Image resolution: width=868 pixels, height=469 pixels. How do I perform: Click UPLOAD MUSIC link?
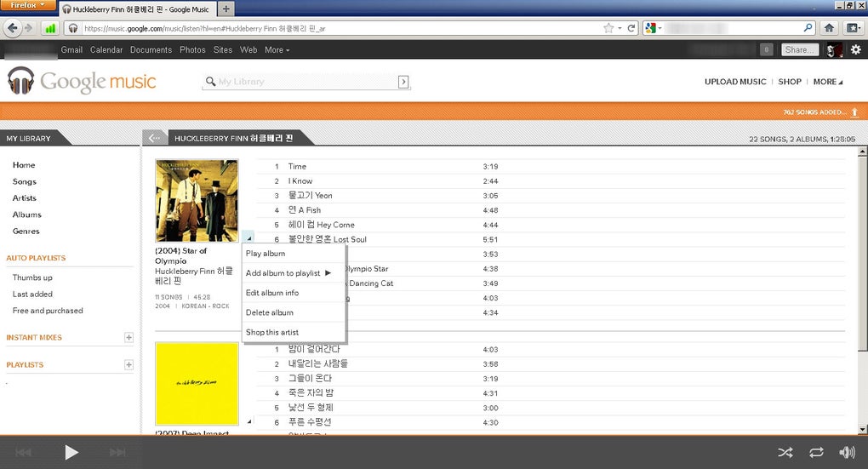735,82
